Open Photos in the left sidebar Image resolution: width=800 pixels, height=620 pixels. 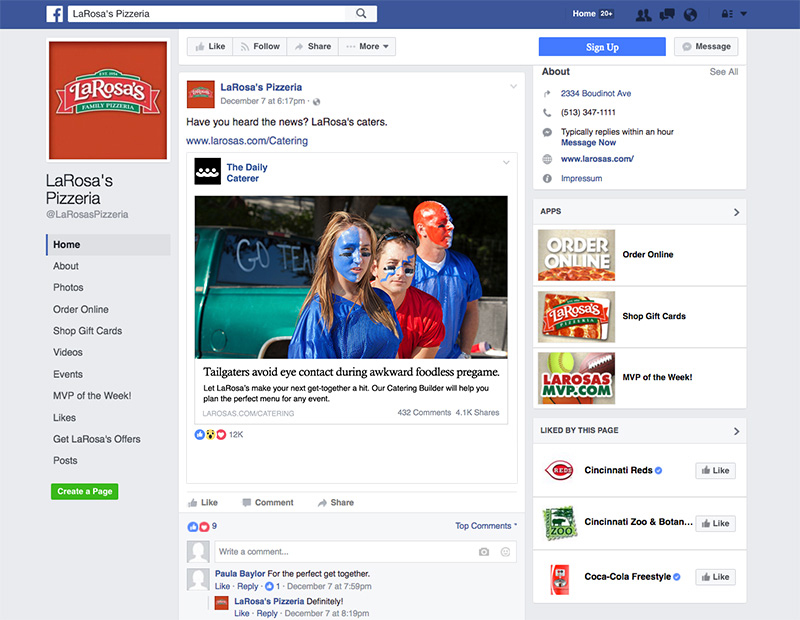tap(68, 287)
